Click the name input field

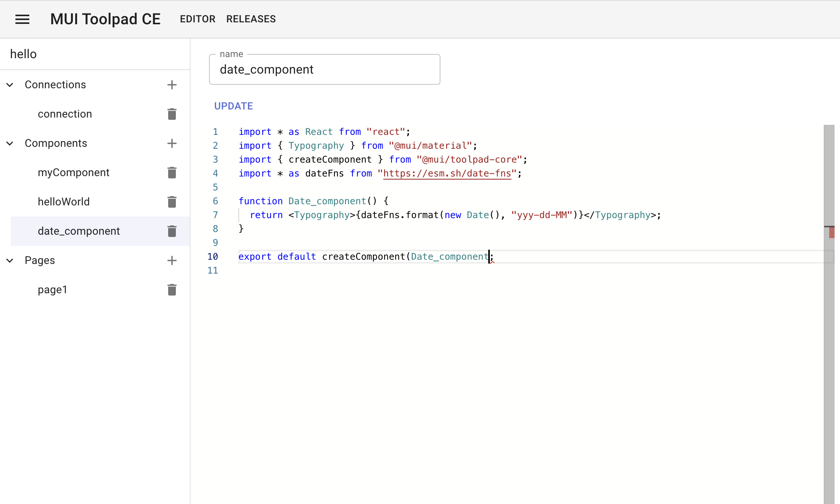tap(324, 69)
